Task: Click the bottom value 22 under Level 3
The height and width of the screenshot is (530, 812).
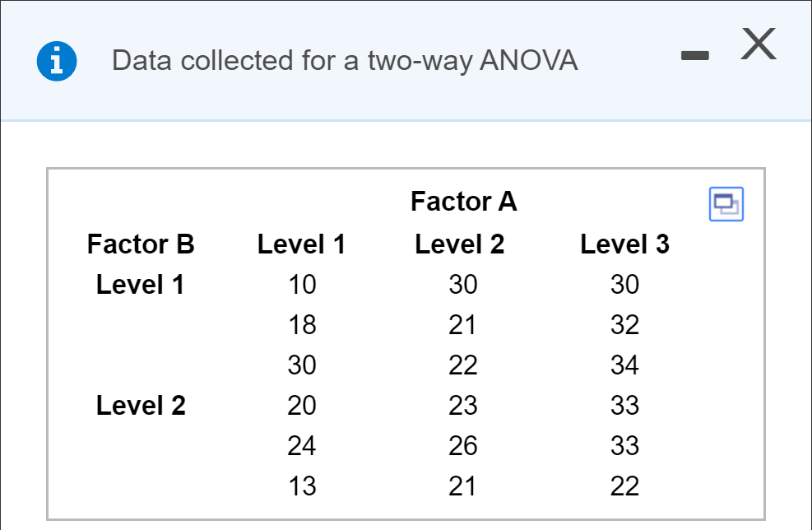Action: tap(624, 486)
